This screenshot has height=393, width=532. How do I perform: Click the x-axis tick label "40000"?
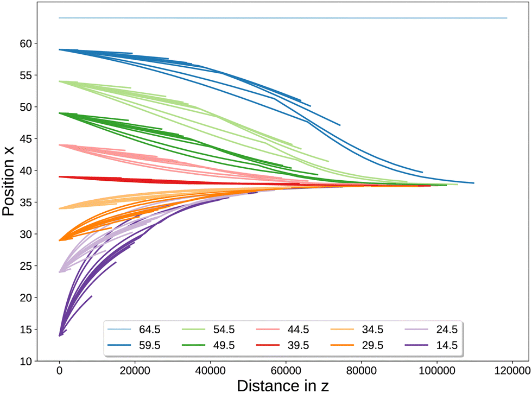211,371
